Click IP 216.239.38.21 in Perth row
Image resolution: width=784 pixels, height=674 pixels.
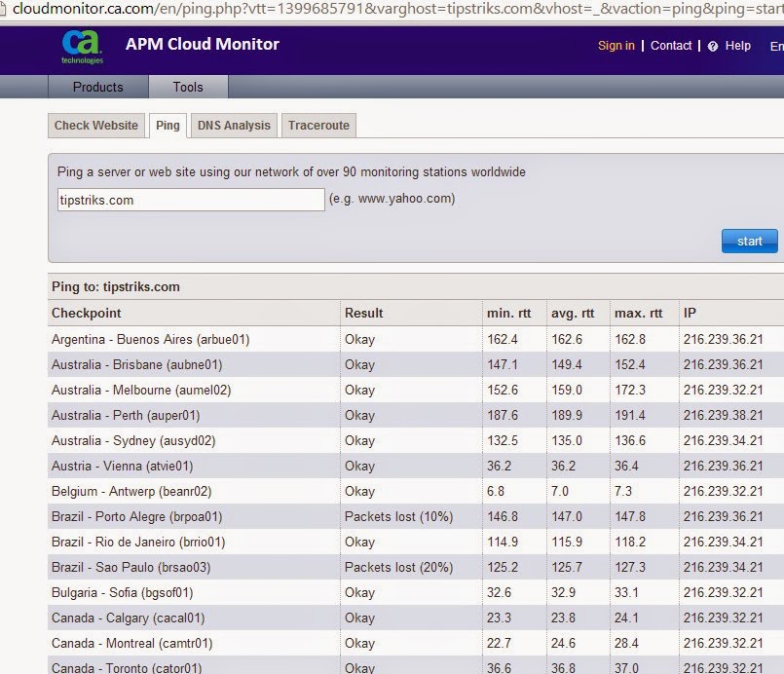click(724, 416)
